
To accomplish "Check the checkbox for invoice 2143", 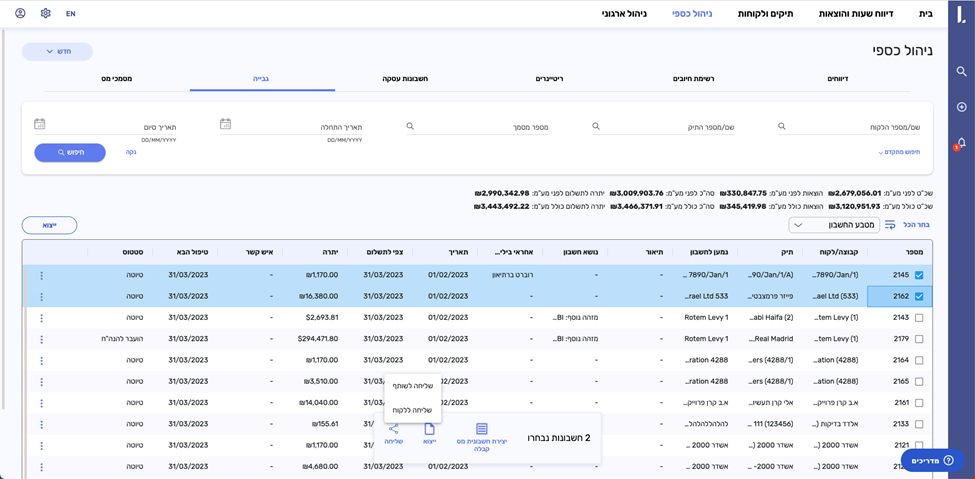I will pos(919,317).
